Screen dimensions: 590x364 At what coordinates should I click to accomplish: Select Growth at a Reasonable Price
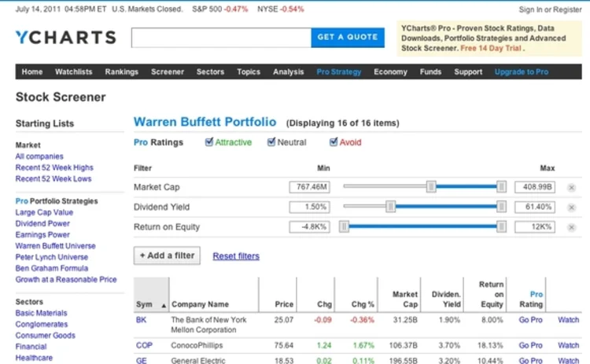pyautogui.click(x=66, y=280)
